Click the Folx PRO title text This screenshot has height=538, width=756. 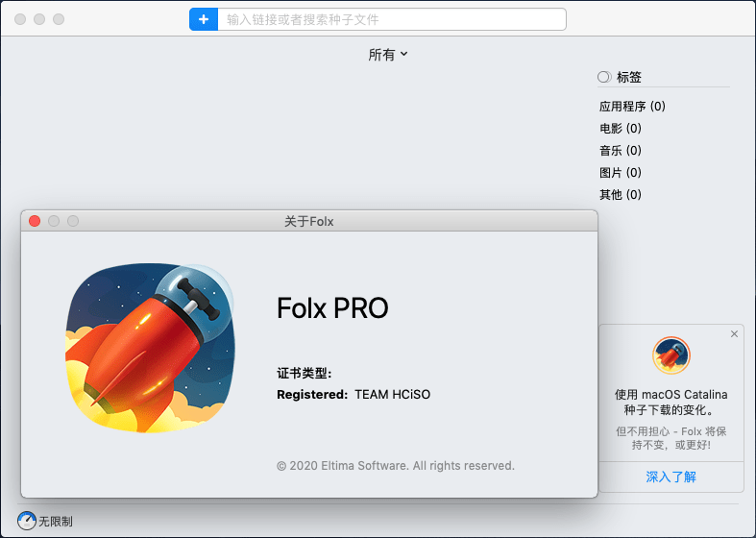332,308
